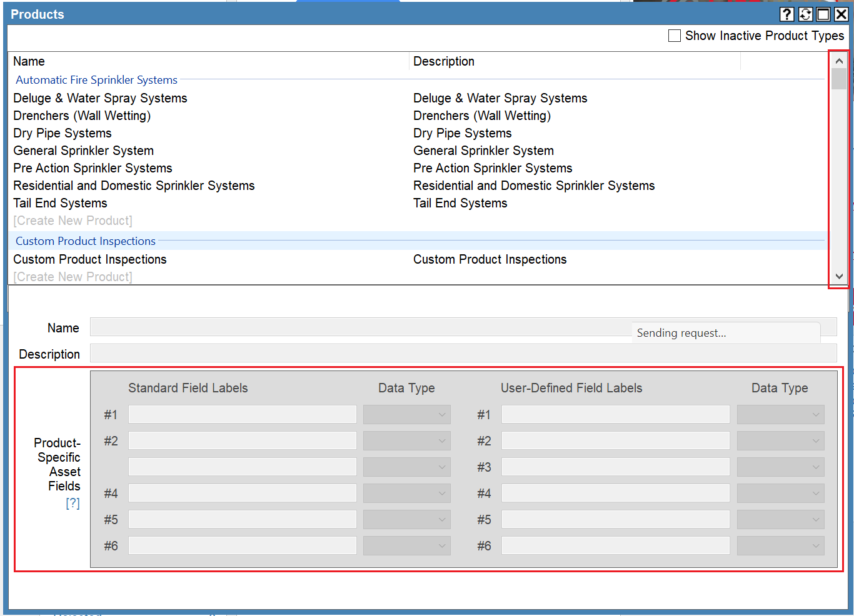Click User-Defined Field Label #4 input
854x616 pixels.
[x=616, y=493]
